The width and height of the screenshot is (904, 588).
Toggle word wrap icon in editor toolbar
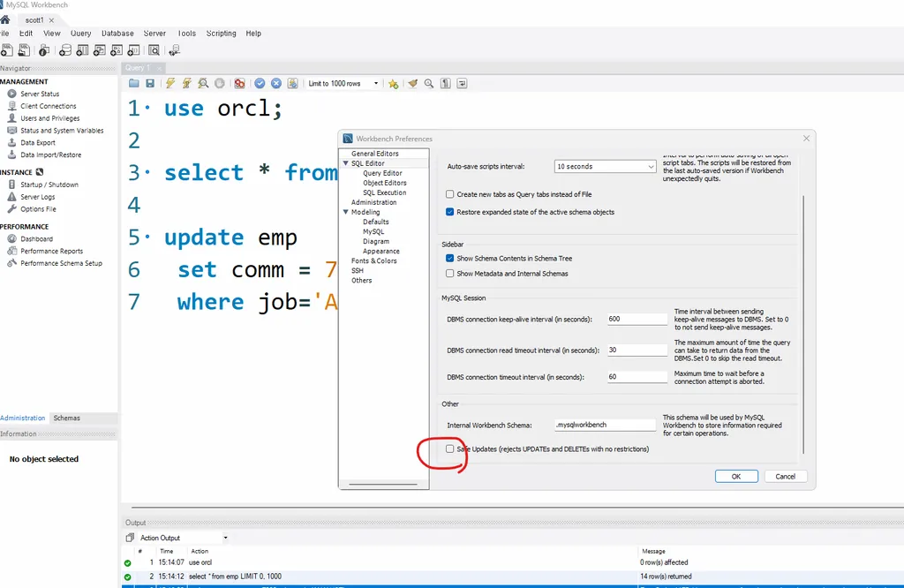462,84
